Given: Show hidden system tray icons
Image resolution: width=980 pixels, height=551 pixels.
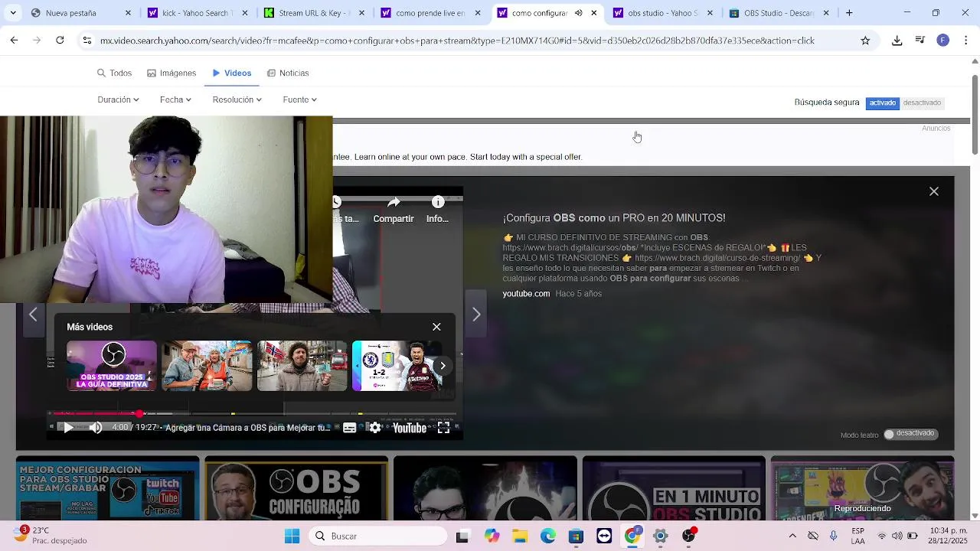Looking at the screenshot, I should click(792, 536).
